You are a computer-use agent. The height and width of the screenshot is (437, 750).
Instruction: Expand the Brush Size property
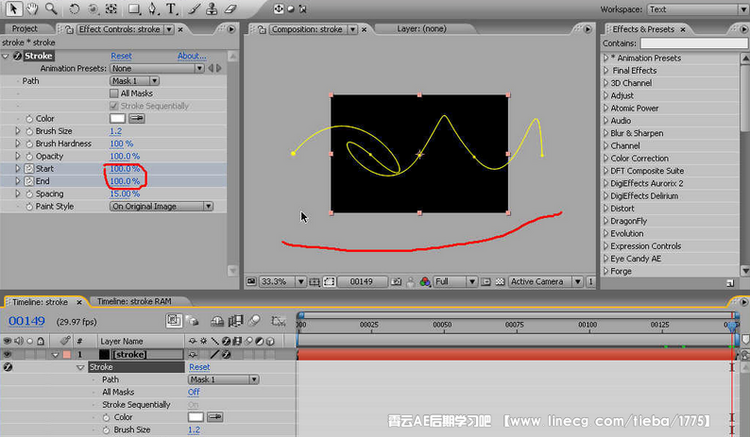click(18, 131)
